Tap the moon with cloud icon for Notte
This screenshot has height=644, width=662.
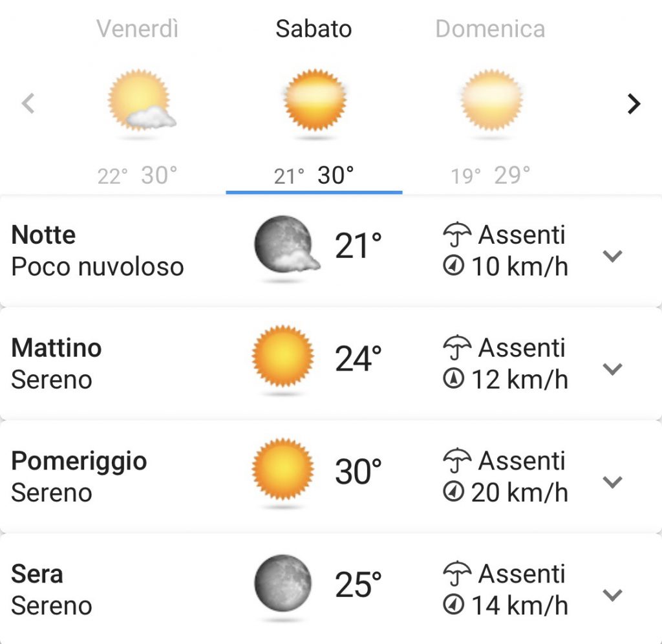pyautogui.click(x=286, y=244)
